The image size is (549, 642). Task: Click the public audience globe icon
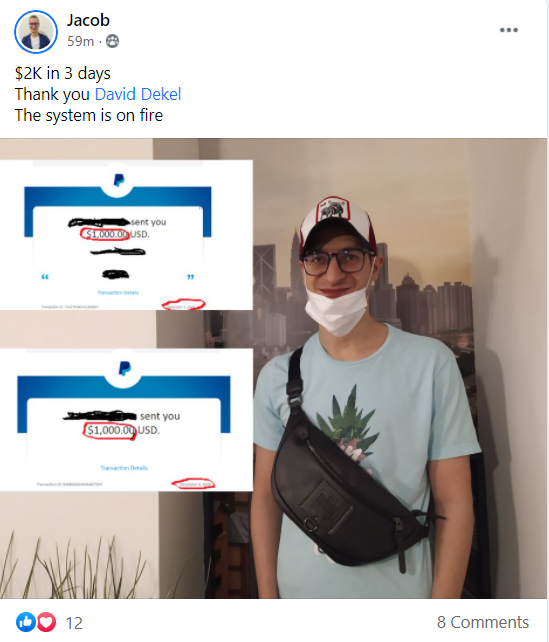[x=112, y=41]
